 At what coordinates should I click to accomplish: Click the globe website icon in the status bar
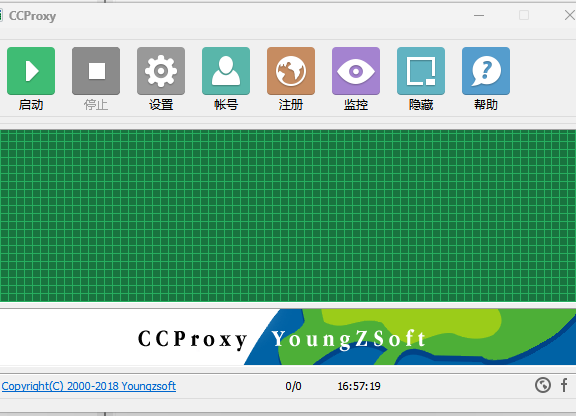coord(543,385)
